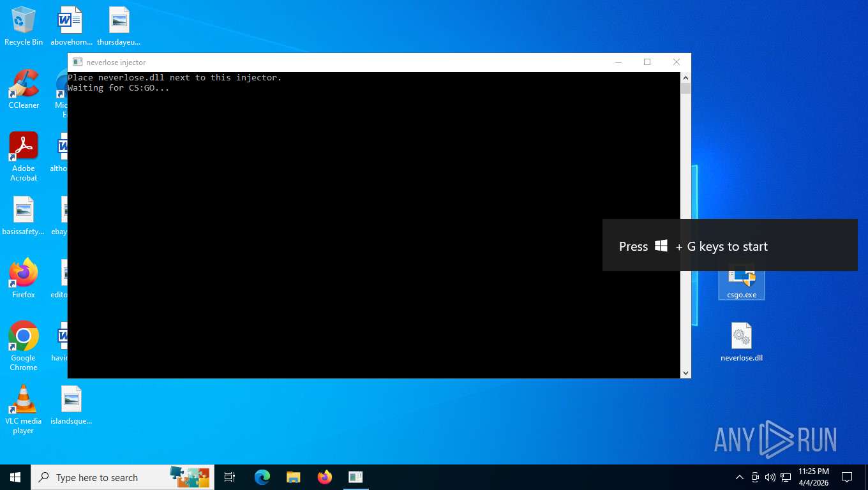
Task: Open the clock showing 11:25 PM
Action: pos(814,477)
